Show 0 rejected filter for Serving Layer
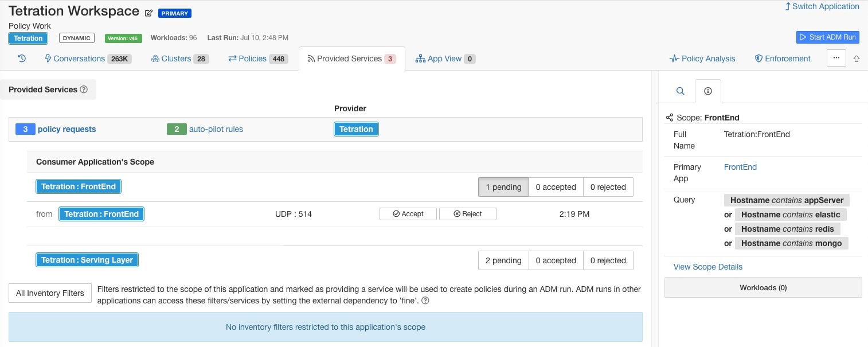 tap(608, 260)
